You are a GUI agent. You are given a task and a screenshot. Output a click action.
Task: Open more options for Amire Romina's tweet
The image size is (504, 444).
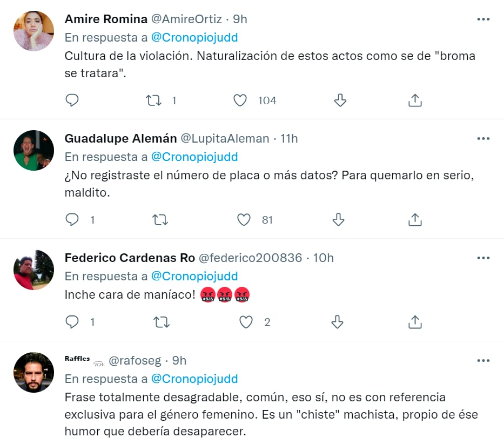point(483,19)
